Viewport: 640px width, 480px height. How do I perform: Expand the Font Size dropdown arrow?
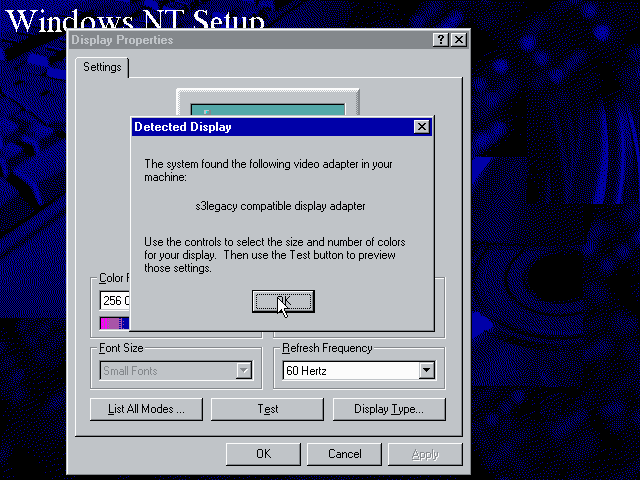(x=243, y=371)
